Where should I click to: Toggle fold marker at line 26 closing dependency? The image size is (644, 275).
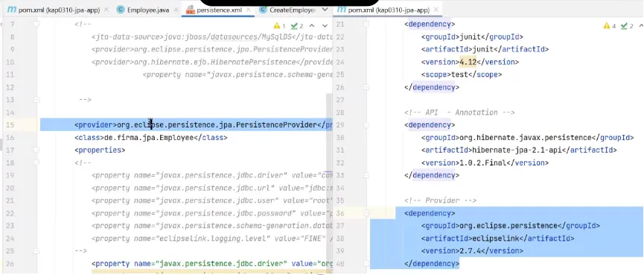tap(366, 87)
